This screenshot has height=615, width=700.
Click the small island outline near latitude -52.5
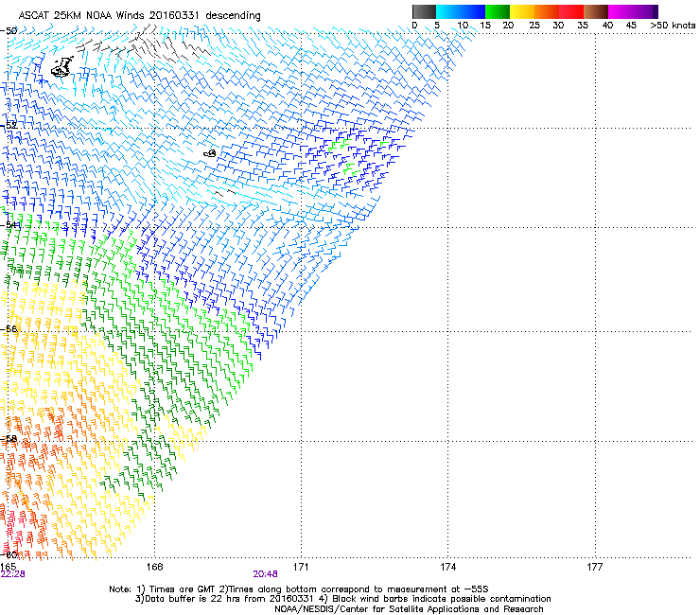pyautogui.click(x=210, y=153)
